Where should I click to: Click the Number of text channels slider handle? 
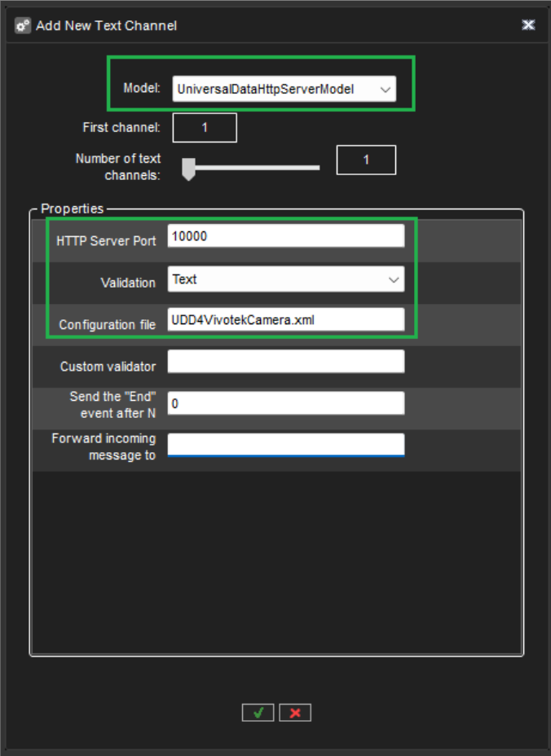pyautogui.click(x=188, y=169)
